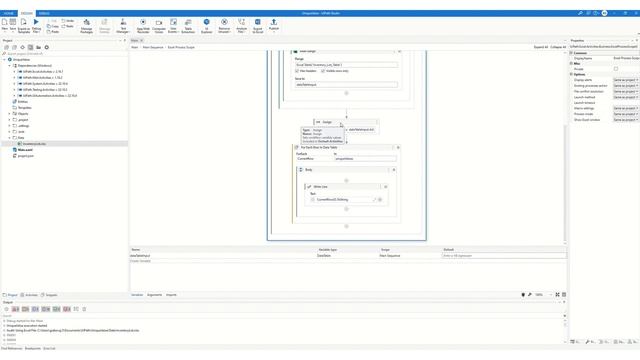Open Table Extraction tool
640x360 pixels.
click(188, 26)
